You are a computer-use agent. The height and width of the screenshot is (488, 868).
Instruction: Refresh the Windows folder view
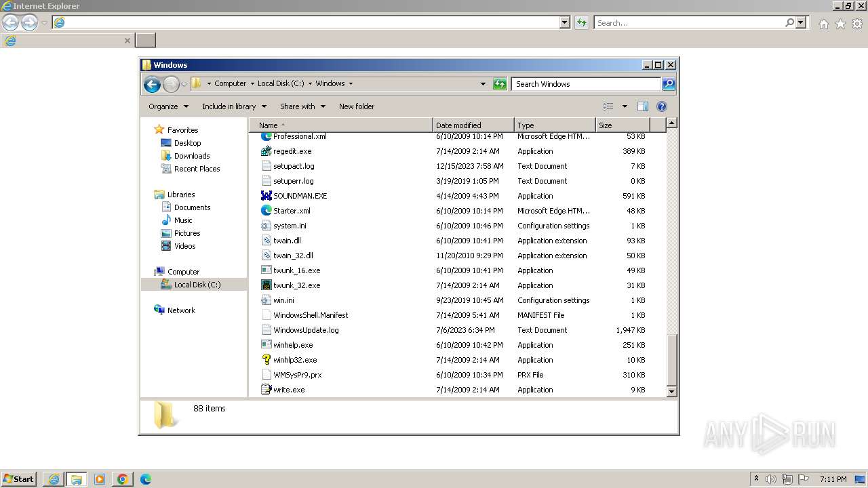[x=500, y=84]
